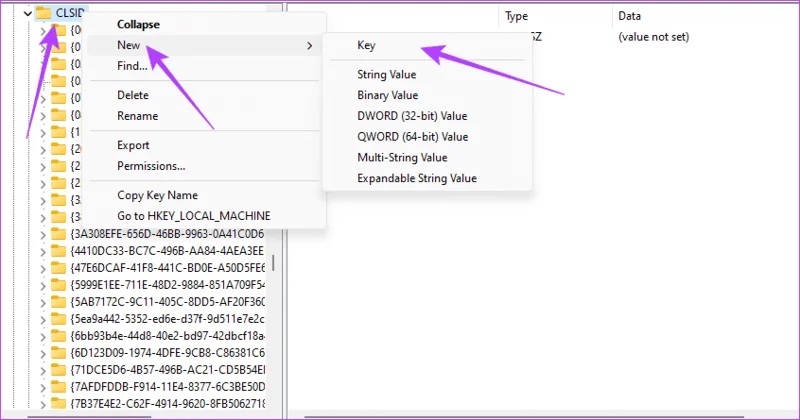Click Export in the context menu

(x=133, y=145)
